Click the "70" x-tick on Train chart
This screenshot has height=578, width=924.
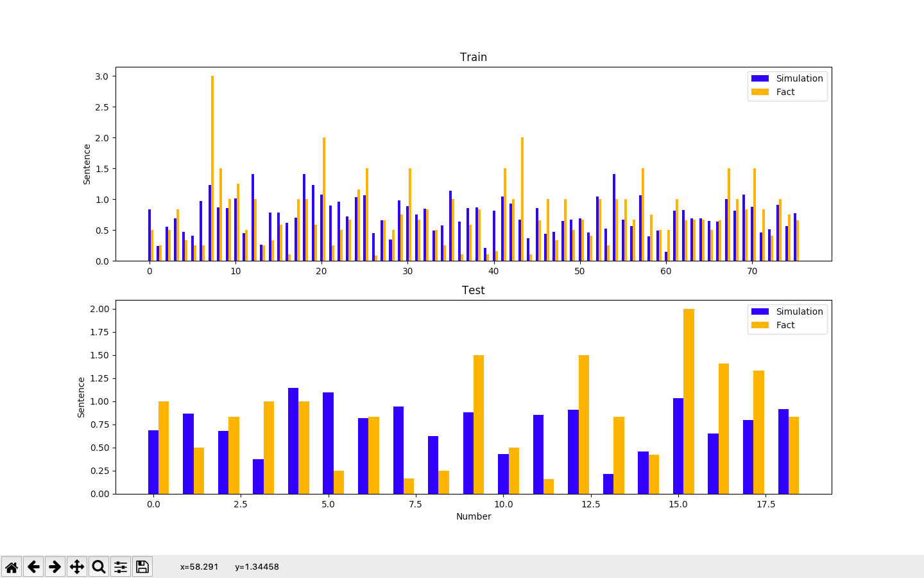tap(752, 271)
